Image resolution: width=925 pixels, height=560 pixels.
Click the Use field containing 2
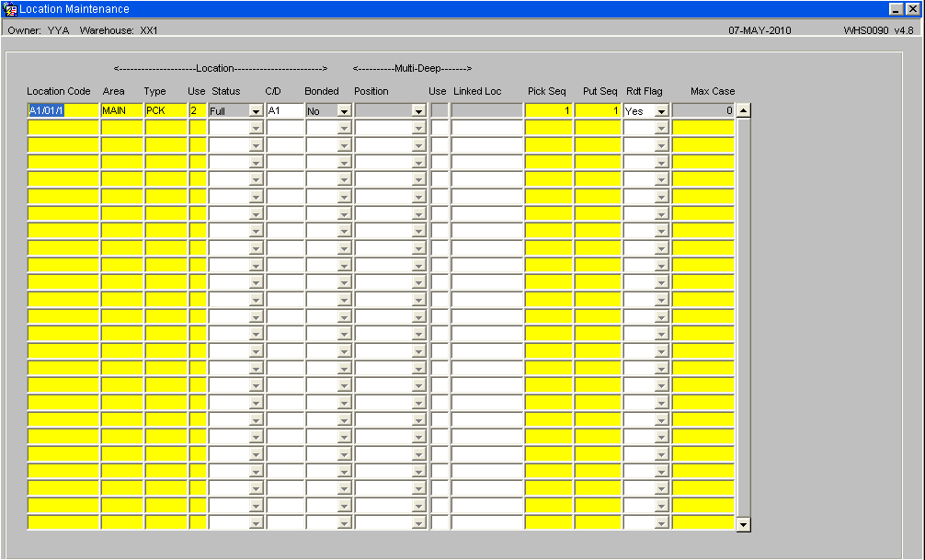point(198,110)
